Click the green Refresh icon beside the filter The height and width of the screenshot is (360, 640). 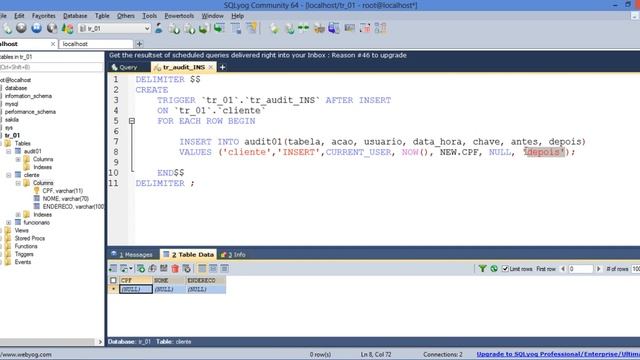click(x=494, y=269)
